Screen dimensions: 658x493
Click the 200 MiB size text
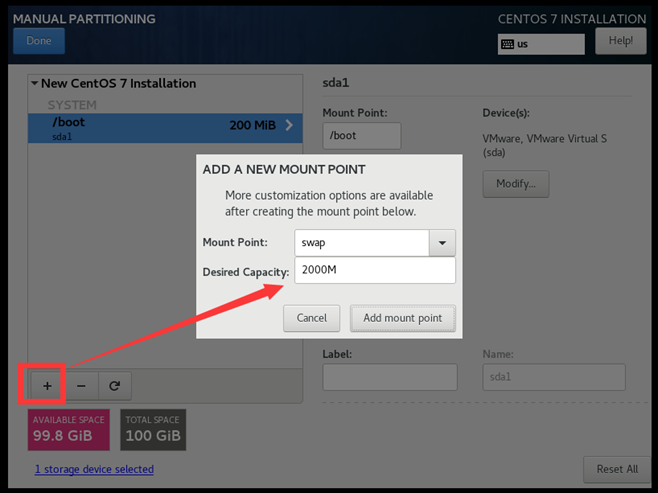253,125
